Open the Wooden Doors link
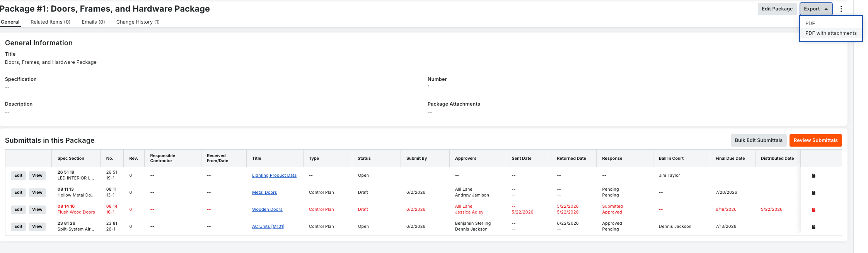This screenshot has height=253, width=868. click(x=267, y=210)
